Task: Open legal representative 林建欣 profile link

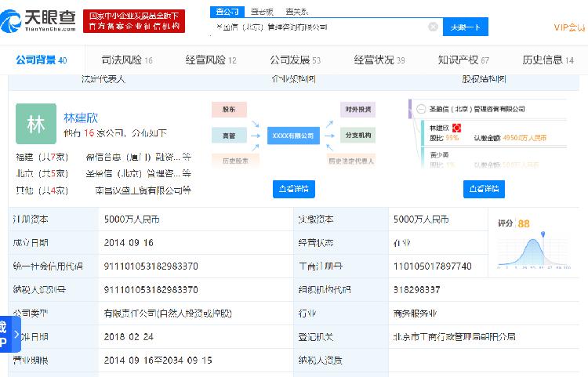Action: (x=81, y=118)
